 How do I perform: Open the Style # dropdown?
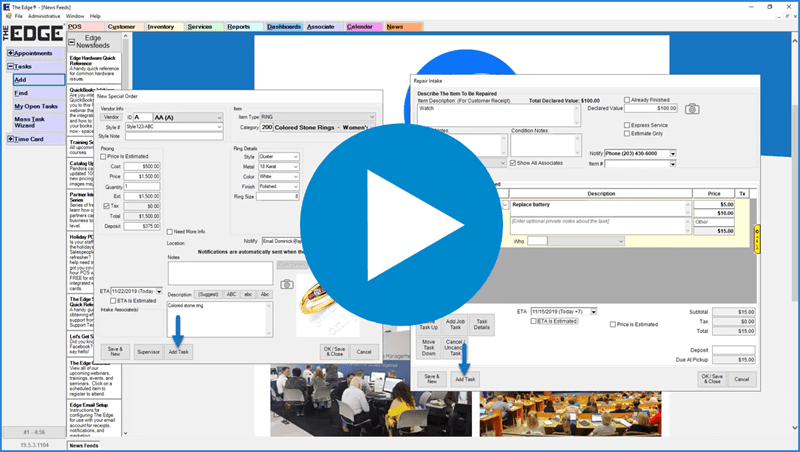tap(219, 127)
